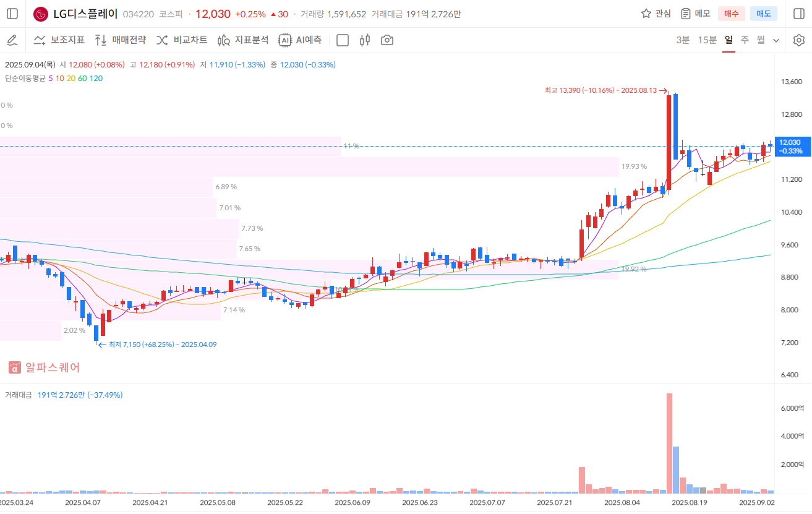Click the 단순이동평균 label
Viewport: 812px width, 514px height.
click(25, 78)
